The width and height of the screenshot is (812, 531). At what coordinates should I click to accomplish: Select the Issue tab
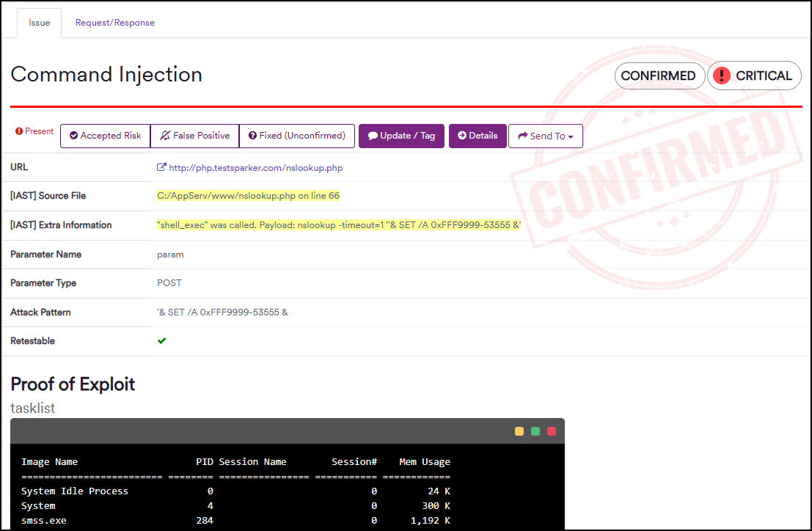(x=39, y=23)
